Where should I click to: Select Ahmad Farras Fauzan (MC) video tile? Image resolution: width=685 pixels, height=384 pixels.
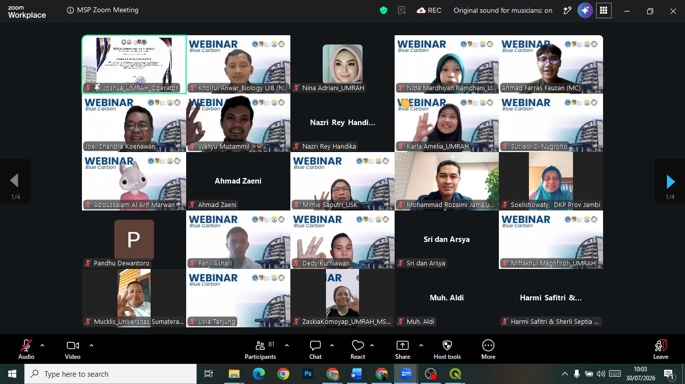pyautogui.click(x=551, y=64)
